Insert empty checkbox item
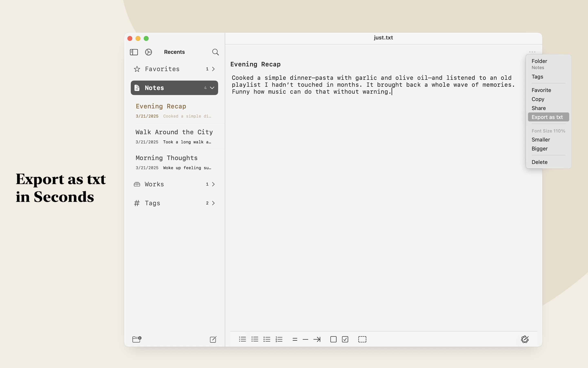This screenshot has width=588, height=368. click(x=333, y=339)
